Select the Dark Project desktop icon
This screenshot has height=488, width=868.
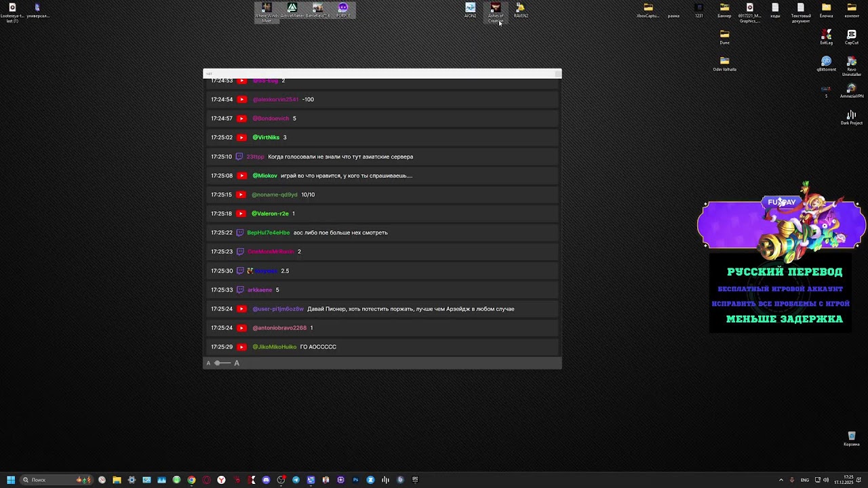(x=852, y=118)
